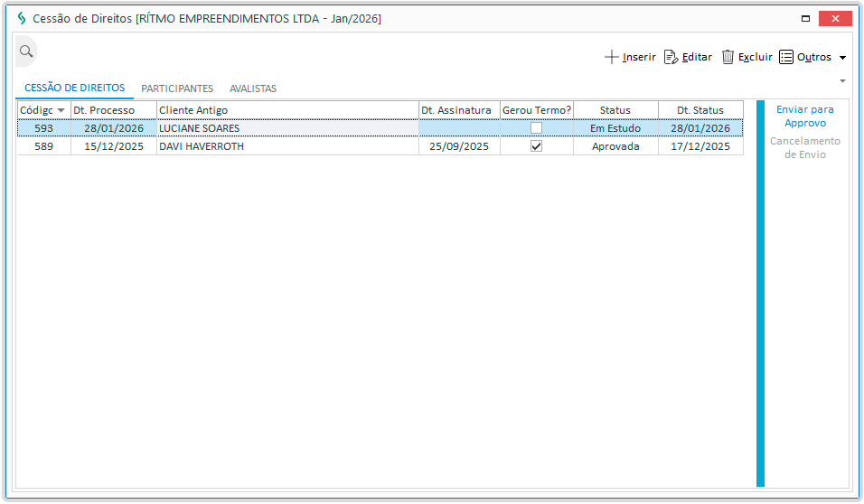Click the green application logo icon
The image size is (864, 504).
(22, 19)
